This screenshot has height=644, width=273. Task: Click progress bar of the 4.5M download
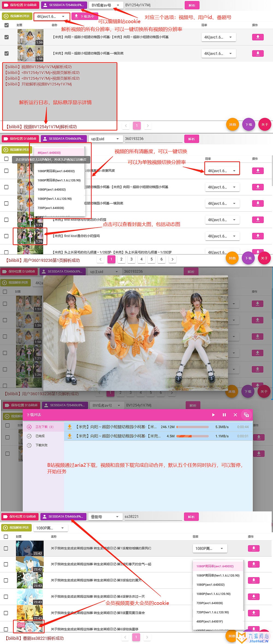pyautogui.click(x=192, y=436)
